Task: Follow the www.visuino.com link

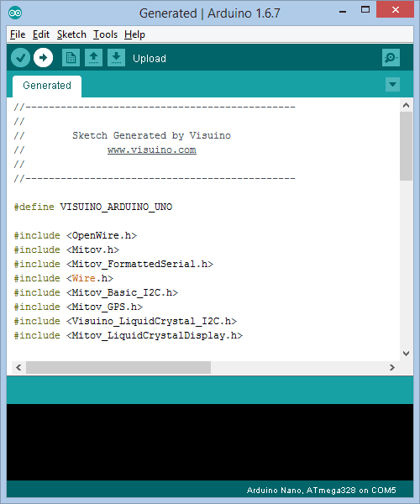Action: tap(152, 150)
